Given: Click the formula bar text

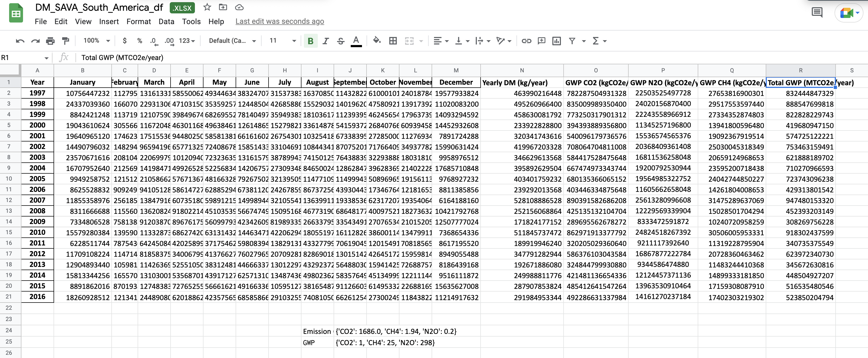Looking at the screenshot, I should (122, 58).
